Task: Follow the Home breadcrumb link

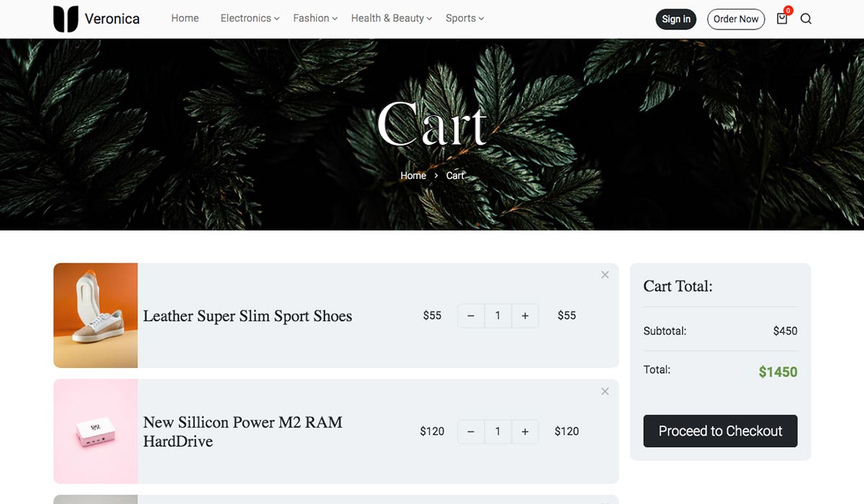Action: 413,176
